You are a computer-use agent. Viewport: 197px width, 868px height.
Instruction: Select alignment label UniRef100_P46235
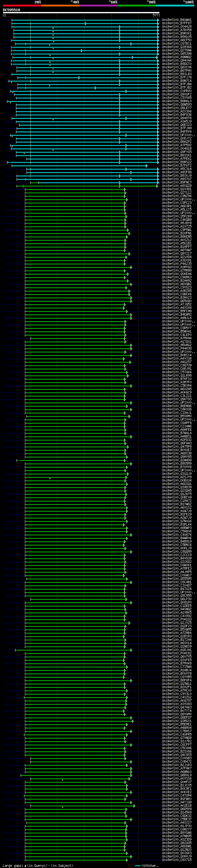177,264
